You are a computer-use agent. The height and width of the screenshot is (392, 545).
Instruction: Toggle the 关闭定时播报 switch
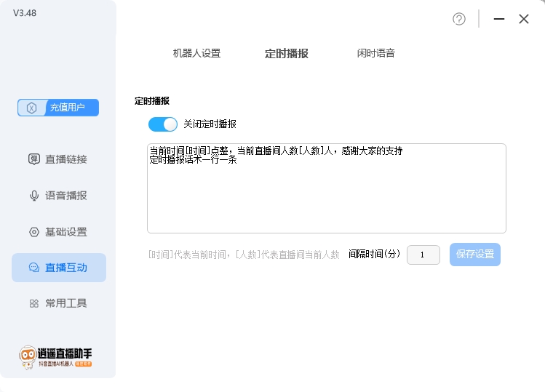click(x=163, y=124)
